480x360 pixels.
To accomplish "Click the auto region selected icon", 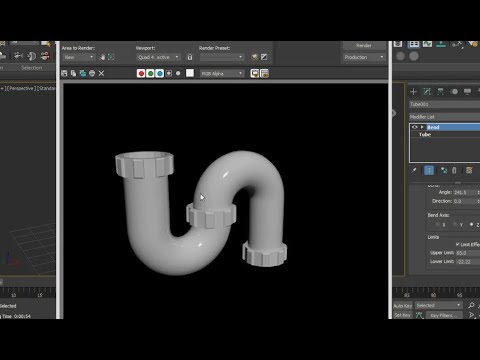I will pyautogui.click(x=111, y=57).
